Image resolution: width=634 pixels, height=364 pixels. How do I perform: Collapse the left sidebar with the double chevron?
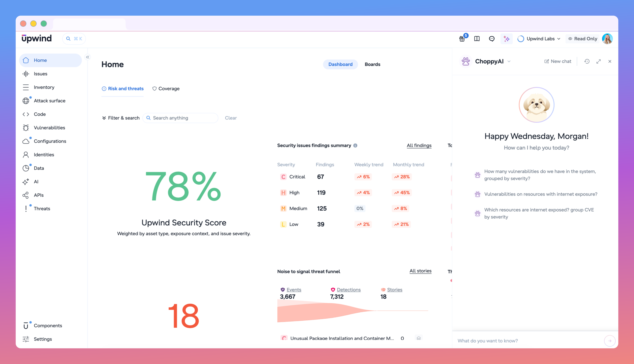point(88,57)
